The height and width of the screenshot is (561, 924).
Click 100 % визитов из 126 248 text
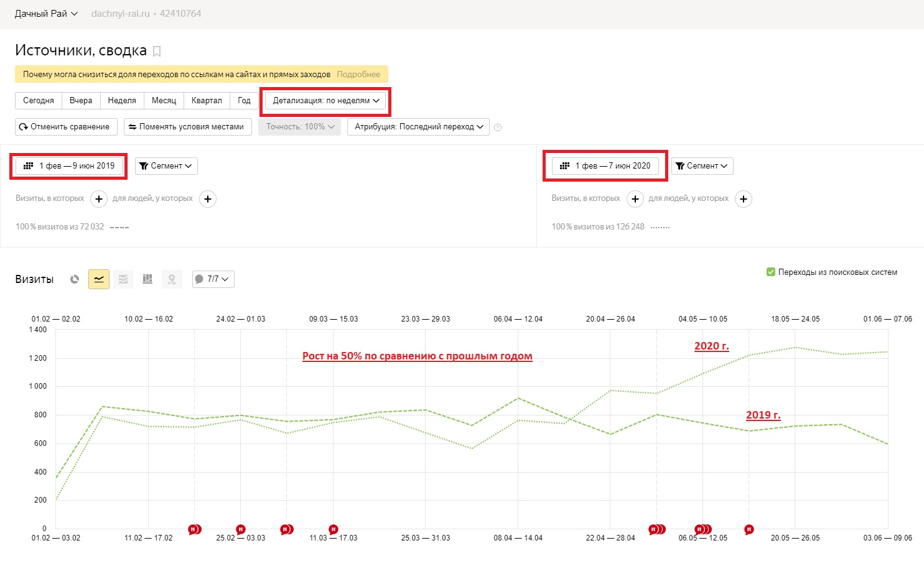[598, 227]
